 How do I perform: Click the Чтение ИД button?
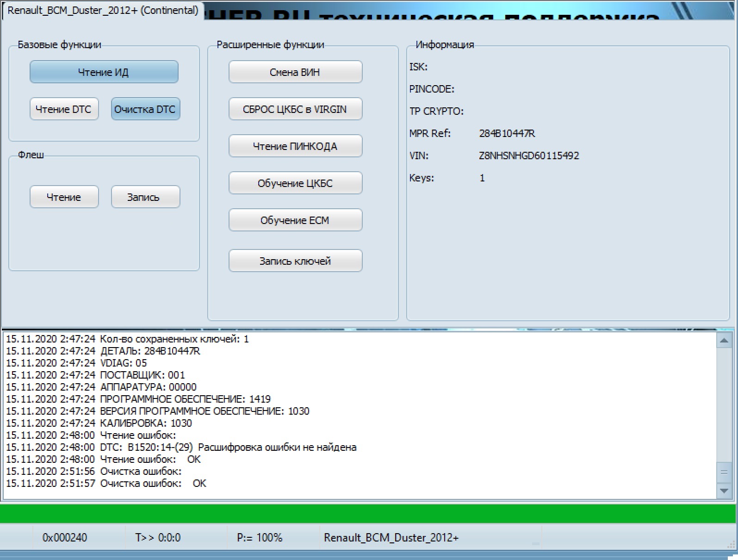(104, 72)
